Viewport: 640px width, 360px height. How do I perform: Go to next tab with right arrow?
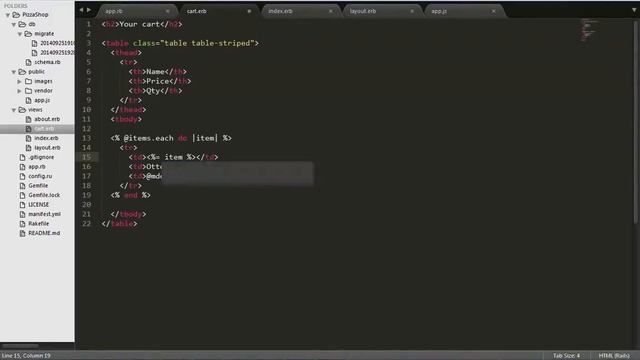point(89,10)
